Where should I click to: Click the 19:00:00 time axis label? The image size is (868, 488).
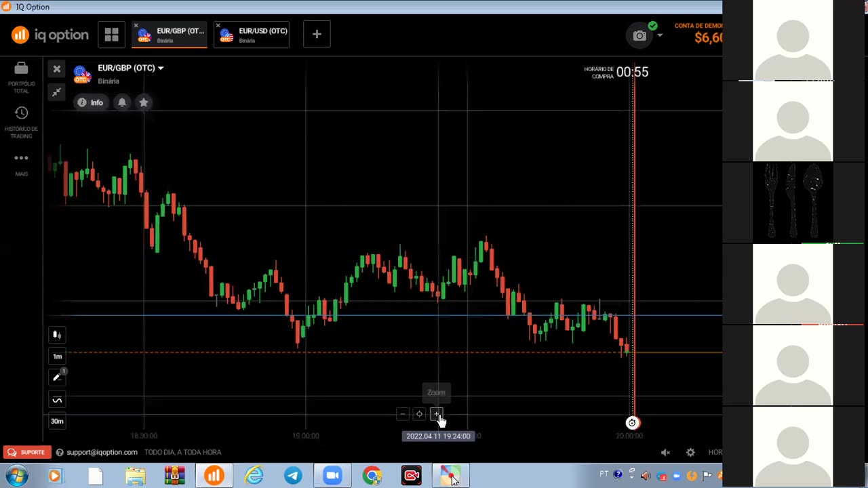[x=306, y=436]
